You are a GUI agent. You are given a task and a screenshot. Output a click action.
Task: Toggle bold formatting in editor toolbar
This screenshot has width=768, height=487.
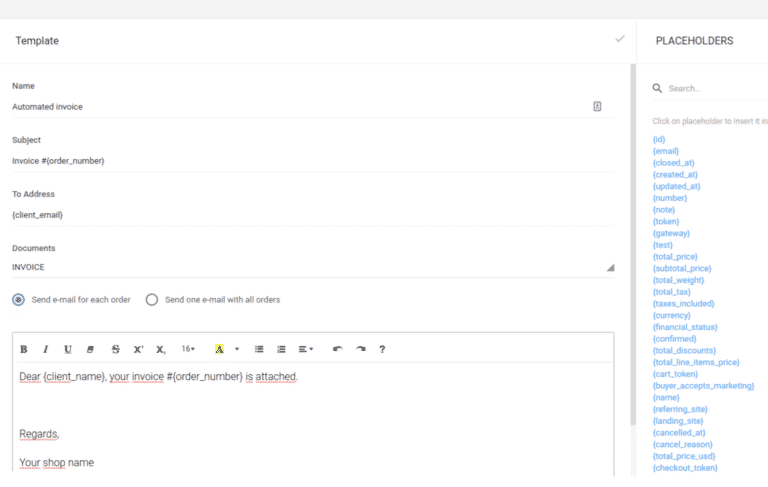coord(24,349)
